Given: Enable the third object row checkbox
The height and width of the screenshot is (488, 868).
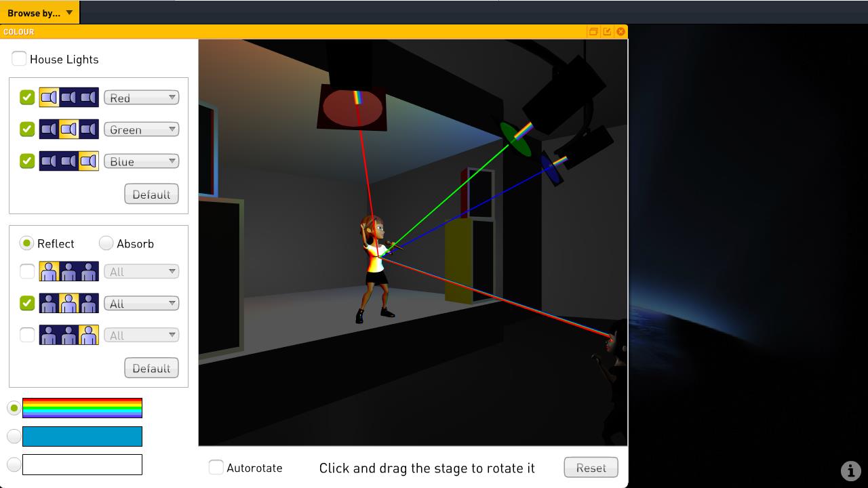Looking at the screenshot, I should (27, 335).
